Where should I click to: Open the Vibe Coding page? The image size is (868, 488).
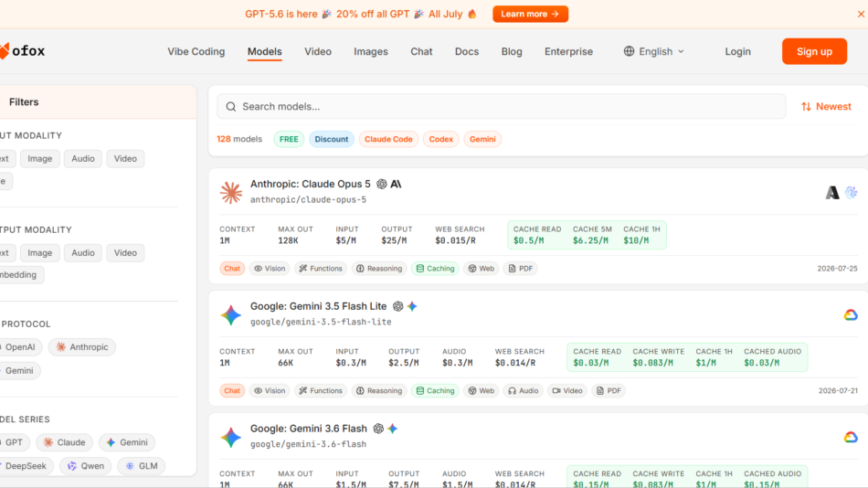pos(196,51)
